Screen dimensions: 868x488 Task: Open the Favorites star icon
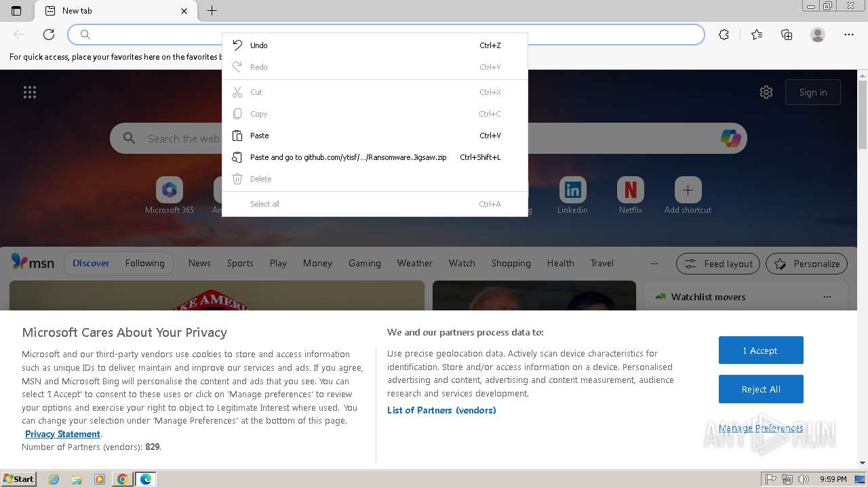click(x=757, y=35)
